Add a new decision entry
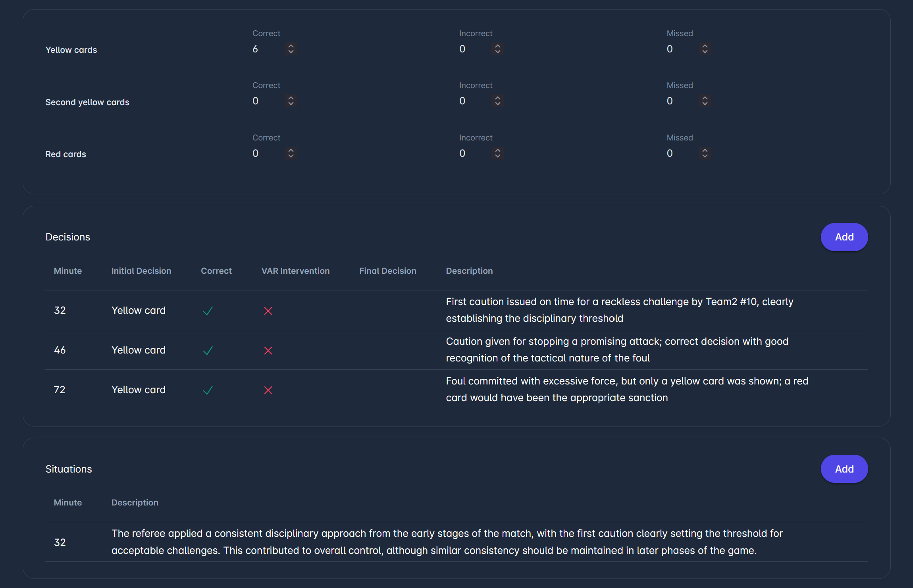The image size is (913, 588). pos(844,237)
